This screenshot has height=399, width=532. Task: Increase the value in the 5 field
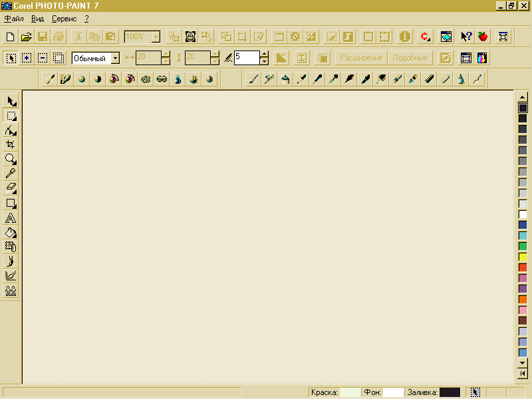(x=265, y=55)
